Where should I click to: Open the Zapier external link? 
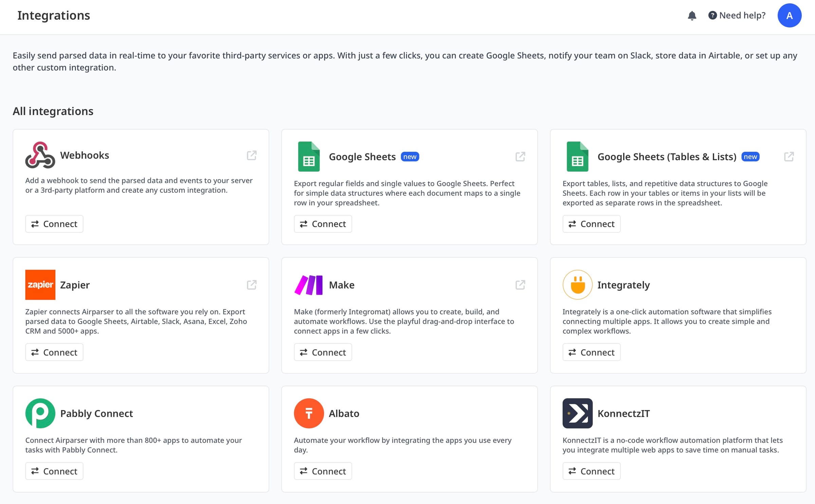(x=252, y=285)
